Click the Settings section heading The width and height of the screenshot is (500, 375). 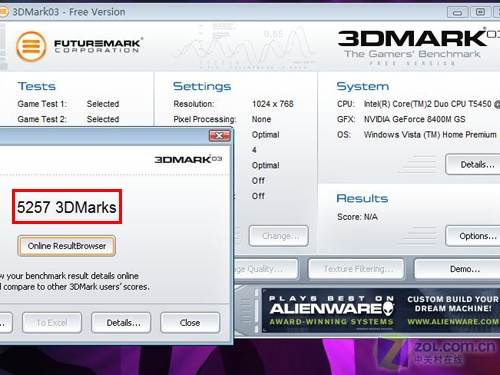202,87
